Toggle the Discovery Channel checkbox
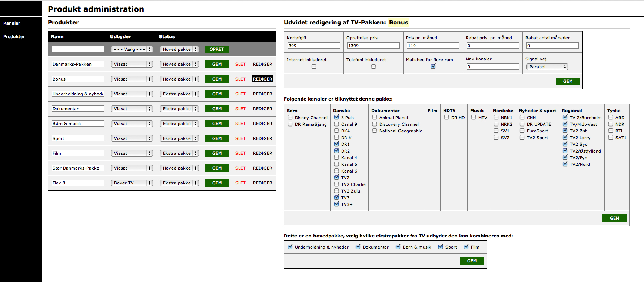This screenshot has height=282, width=644. (x=375, y=124)
